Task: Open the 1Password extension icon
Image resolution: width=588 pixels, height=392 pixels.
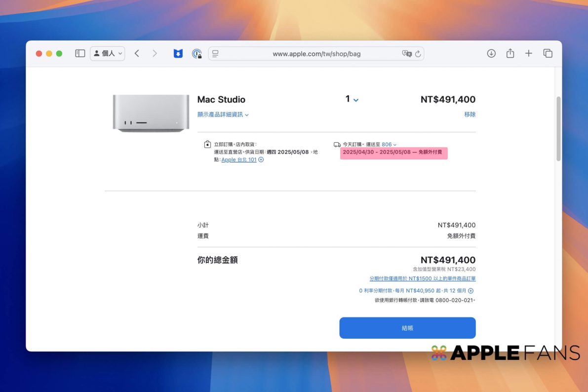Action: click(x=197, y=53)
